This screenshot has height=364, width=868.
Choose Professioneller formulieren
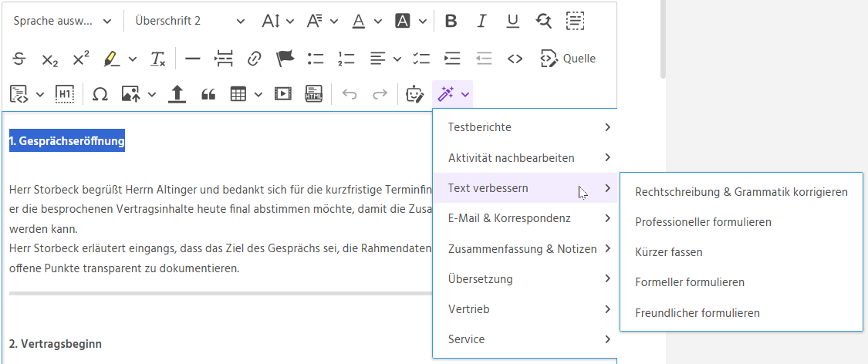[741, 222]
